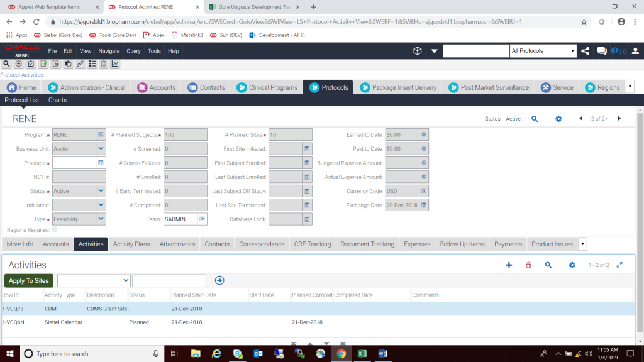The image size is (644, 362).
Task: Click the delete Activity trash icon
Action: pyautogui.click(x=528, y=265)
